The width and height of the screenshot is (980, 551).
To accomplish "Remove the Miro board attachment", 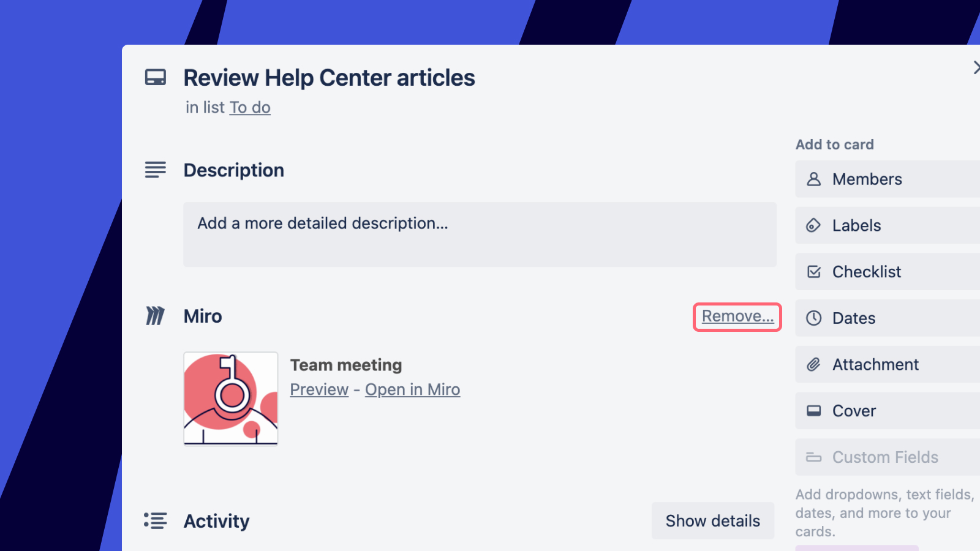I will pyautogui.click(x=737, y=317).
